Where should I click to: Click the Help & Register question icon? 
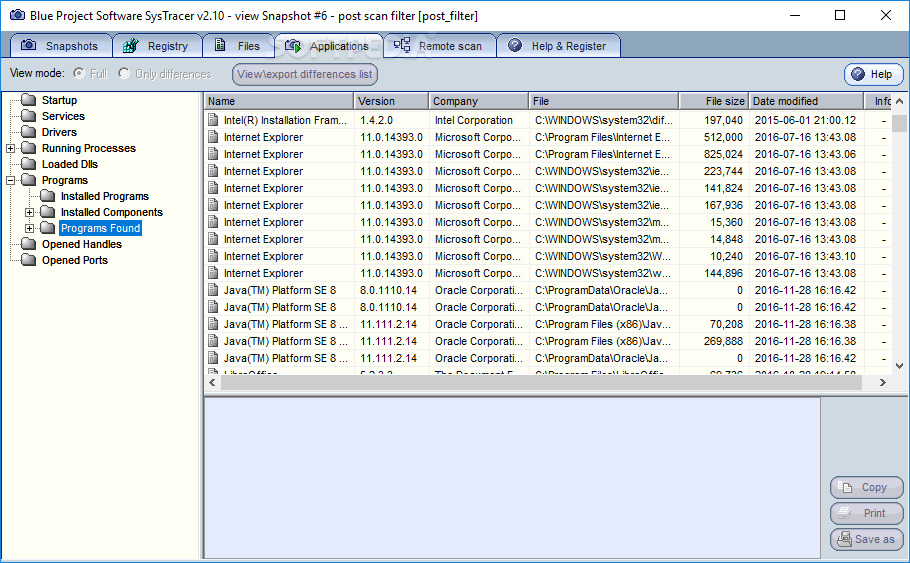pyautogui.click(x=515, y=45)
